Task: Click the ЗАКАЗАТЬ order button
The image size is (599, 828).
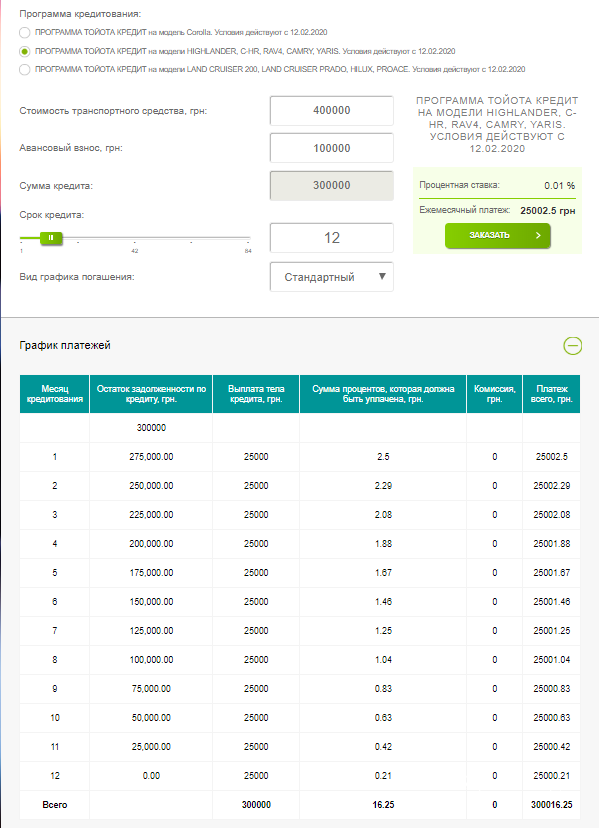Action: (x=498, y=236)
